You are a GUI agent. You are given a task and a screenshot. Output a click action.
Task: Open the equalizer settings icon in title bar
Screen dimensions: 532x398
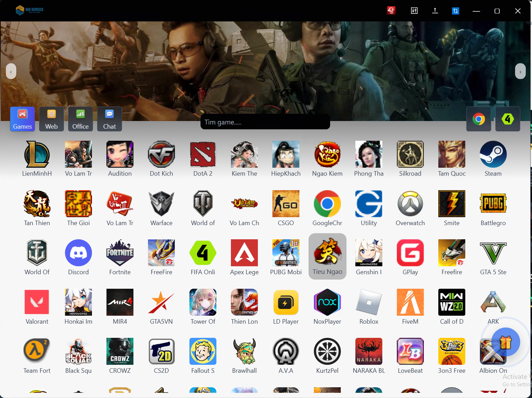point(414,11)
